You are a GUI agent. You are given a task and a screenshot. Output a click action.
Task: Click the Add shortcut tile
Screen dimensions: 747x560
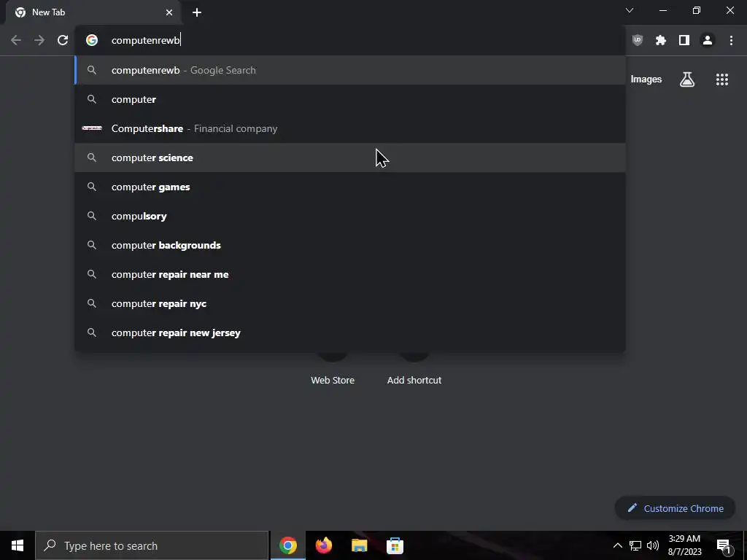[x=414, y=381]
